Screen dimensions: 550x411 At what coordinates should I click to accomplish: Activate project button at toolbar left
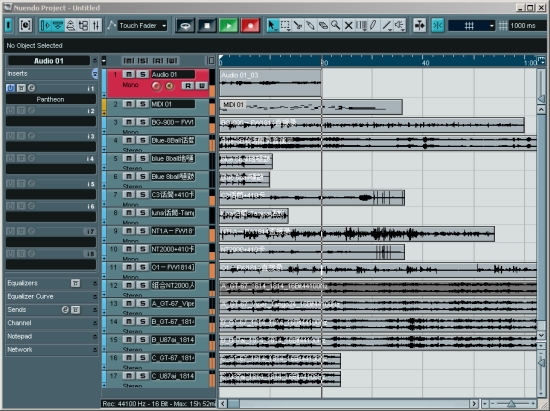[8, 25]
